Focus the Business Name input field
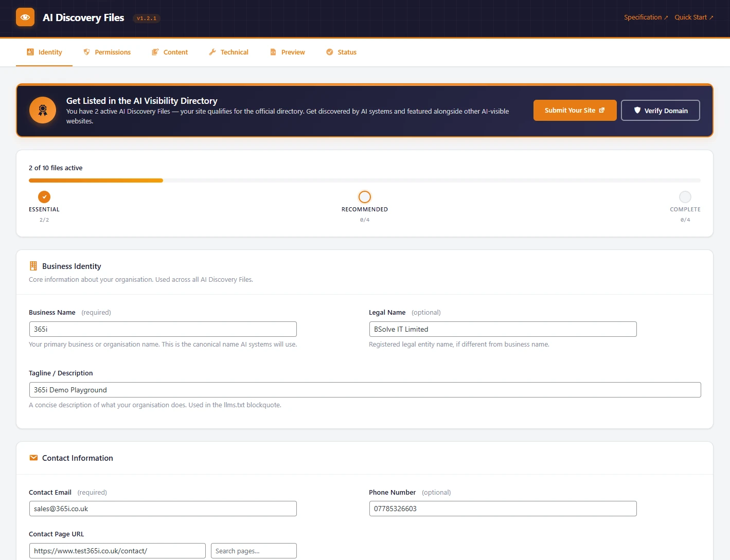 (163, 329)
